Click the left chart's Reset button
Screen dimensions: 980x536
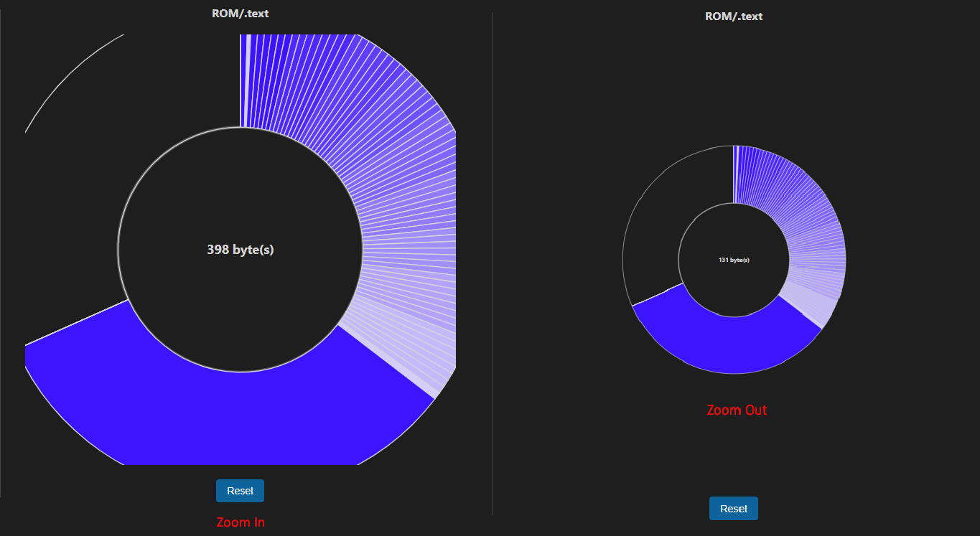point(240,490)
